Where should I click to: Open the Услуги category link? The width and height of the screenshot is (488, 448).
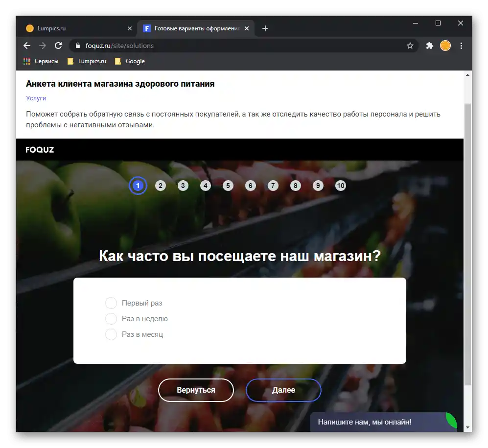(x=36, y=98)
